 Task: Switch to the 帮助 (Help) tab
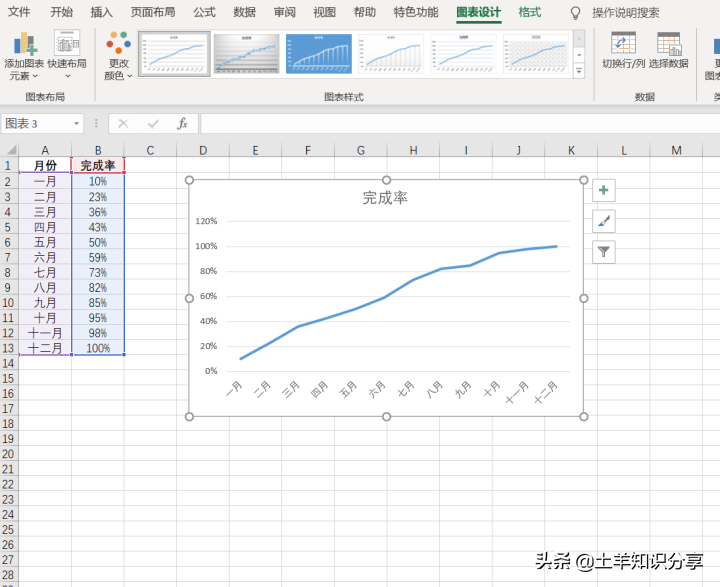click(365, 12)
